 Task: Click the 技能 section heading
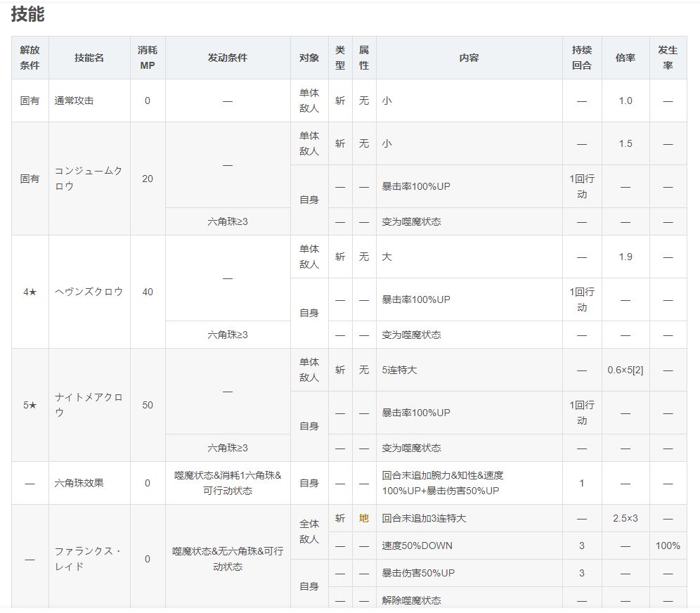[27, 14]
